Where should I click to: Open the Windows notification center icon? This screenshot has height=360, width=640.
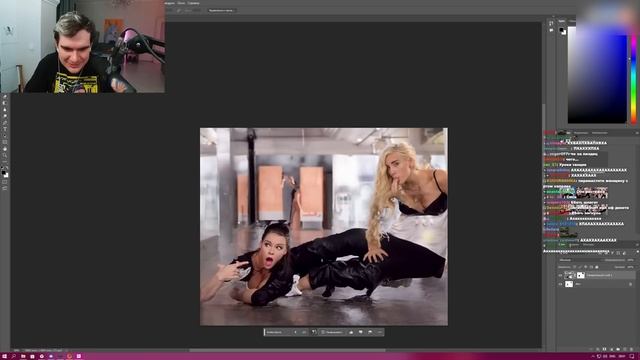pyautogui.click(x=632, y=356)
